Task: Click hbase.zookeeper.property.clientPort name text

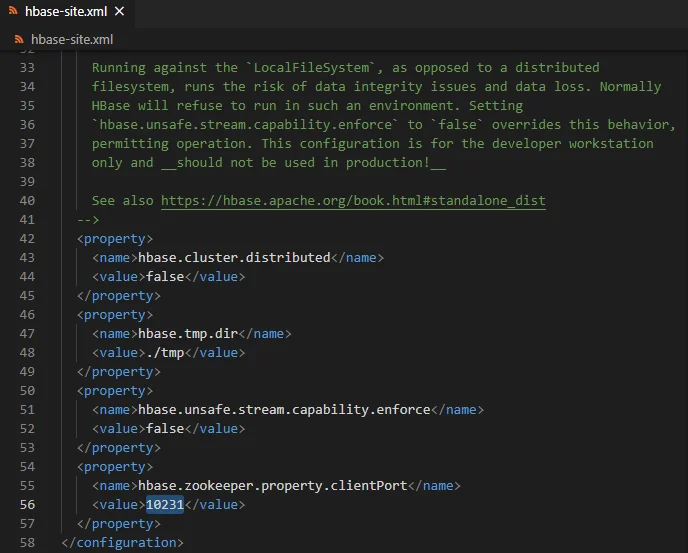Action: click(x=275, y=485)
